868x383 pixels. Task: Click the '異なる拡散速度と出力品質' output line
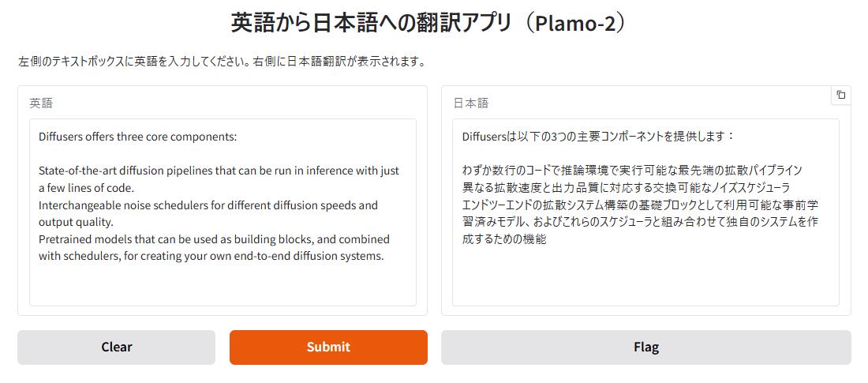point(626,188)
